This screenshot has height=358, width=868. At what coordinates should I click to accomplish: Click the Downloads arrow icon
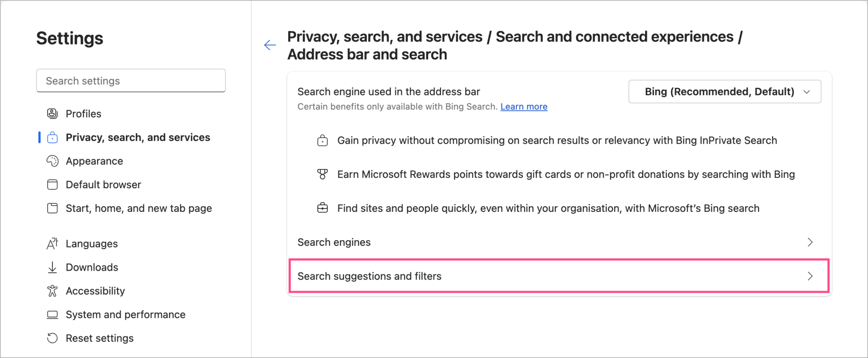click(x=52, y=267)
